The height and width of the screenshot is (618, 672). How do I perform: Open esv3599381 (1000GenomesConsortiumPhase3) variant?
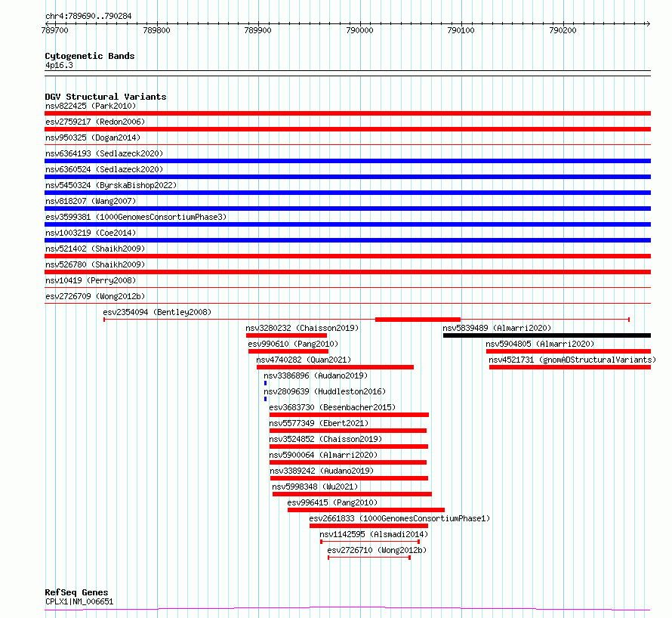coord(136,217)
